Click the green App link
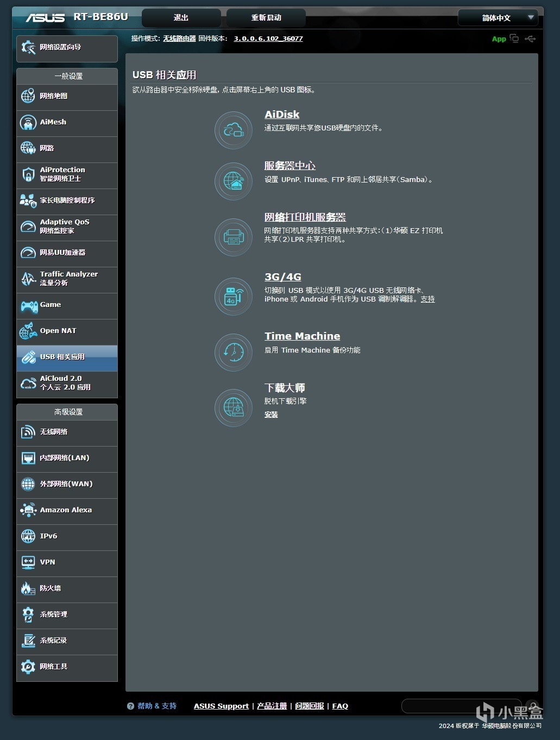This screenshot has height=740, width=560. [499, 39]
